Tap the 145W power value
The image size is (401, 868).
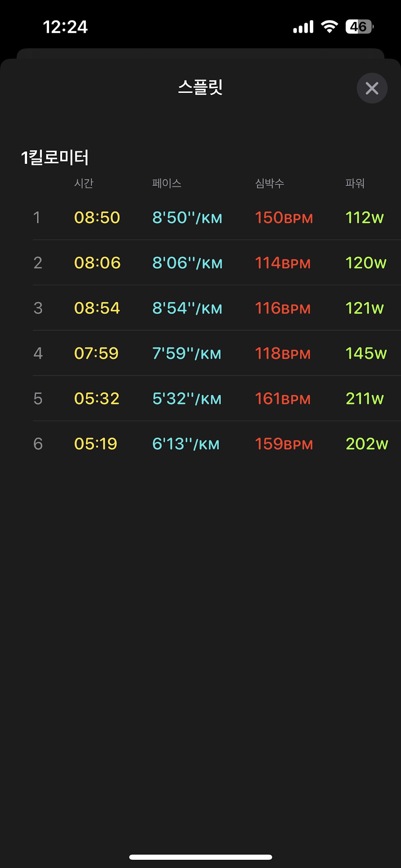coord(366,353)
